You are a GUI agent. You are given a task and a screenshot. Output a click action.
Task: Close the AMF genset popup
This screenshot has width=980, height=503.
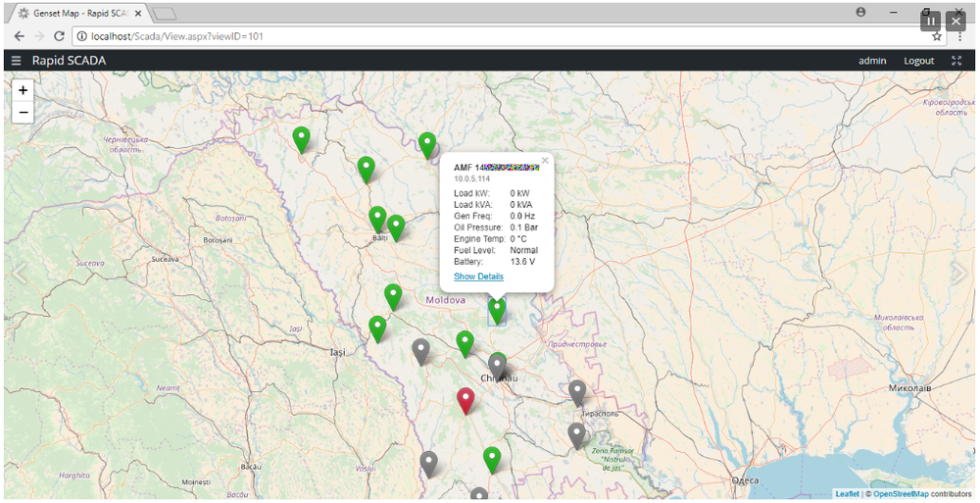(x=545, y=161)
